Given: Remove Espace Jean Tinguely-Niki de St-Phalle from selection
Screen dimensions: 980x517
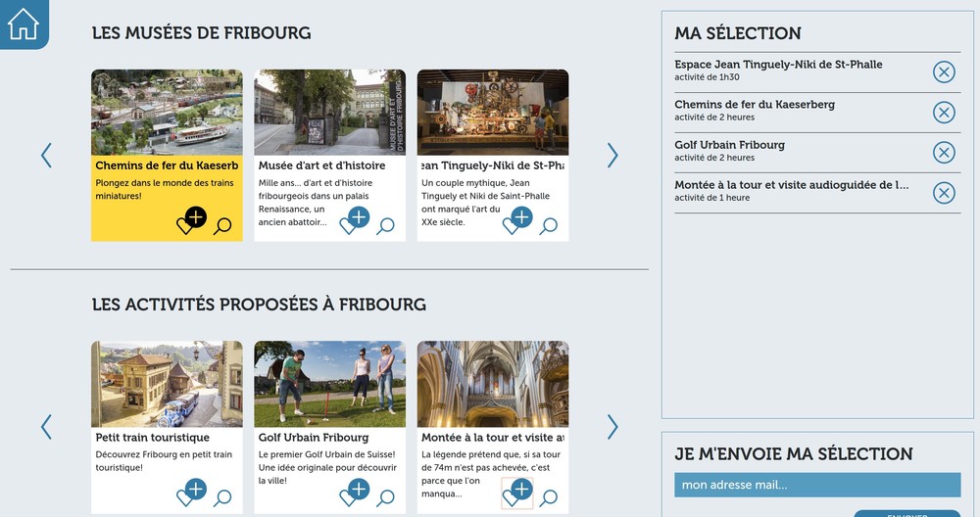Looking at the screenshot, I should pos(944,72).
